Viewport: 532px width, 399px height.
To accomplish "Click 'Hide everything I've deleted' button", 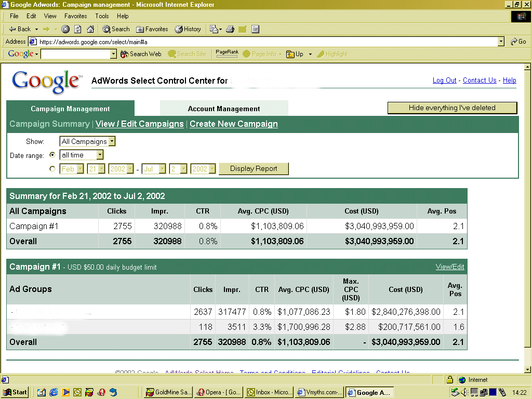I will pyautogui.click(x=452, y=108).
